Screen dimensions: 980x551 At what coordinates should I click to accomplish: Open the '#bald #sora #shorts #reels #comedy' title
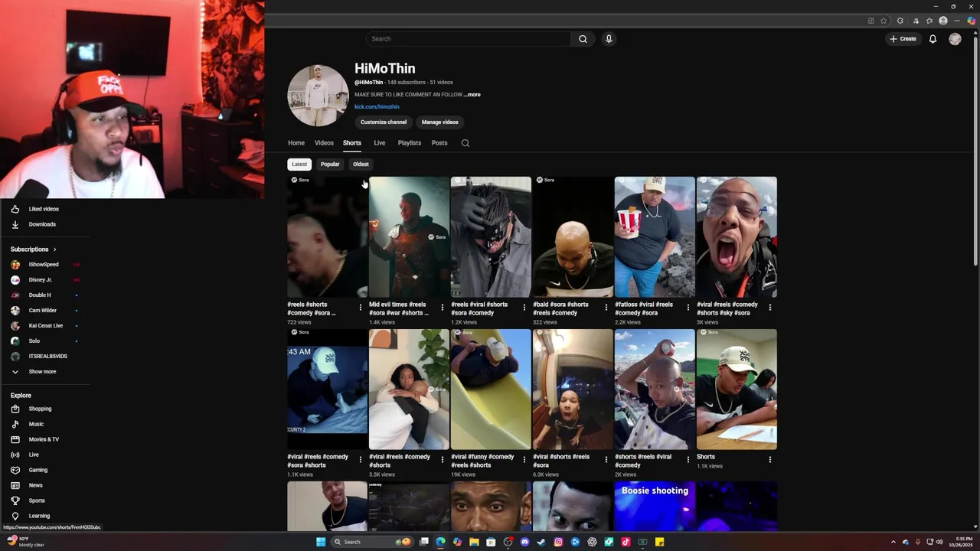click(561, 308)
